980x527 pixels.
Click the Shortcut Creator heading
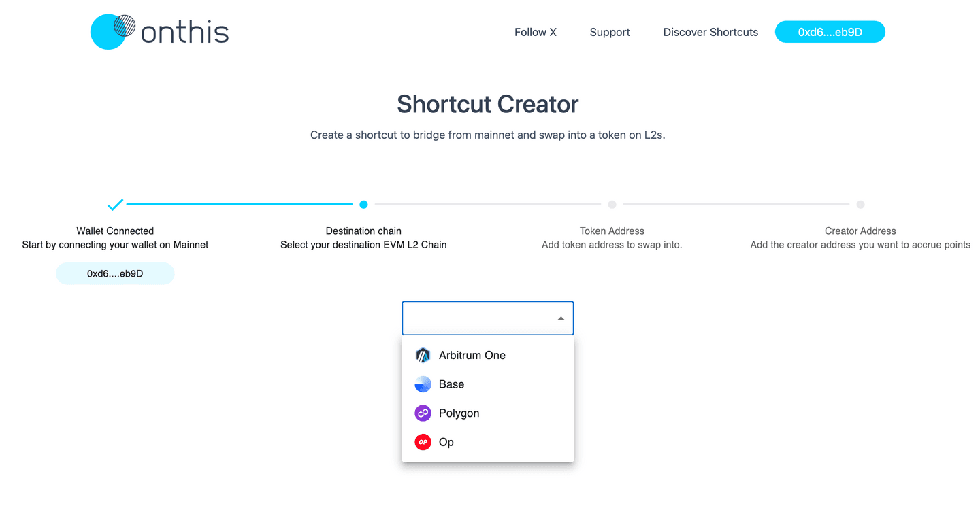click(x=488, y=104)
